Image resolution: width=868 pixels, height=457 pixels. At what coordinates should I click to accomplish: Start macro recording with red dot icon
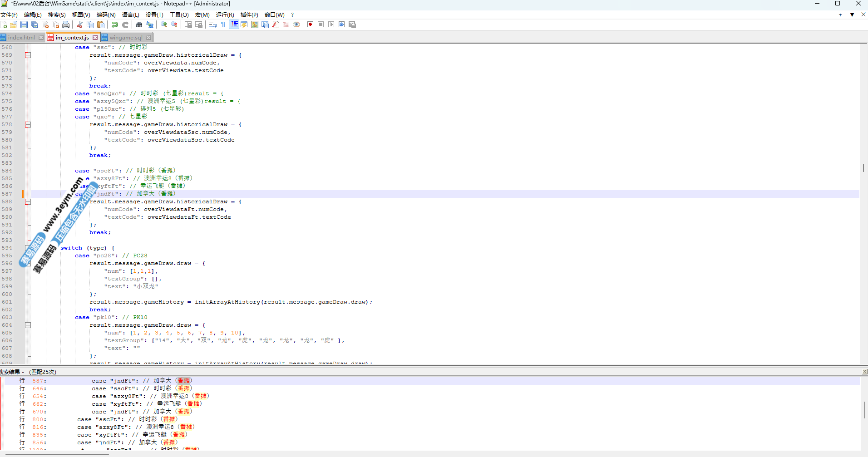point(311,25)
